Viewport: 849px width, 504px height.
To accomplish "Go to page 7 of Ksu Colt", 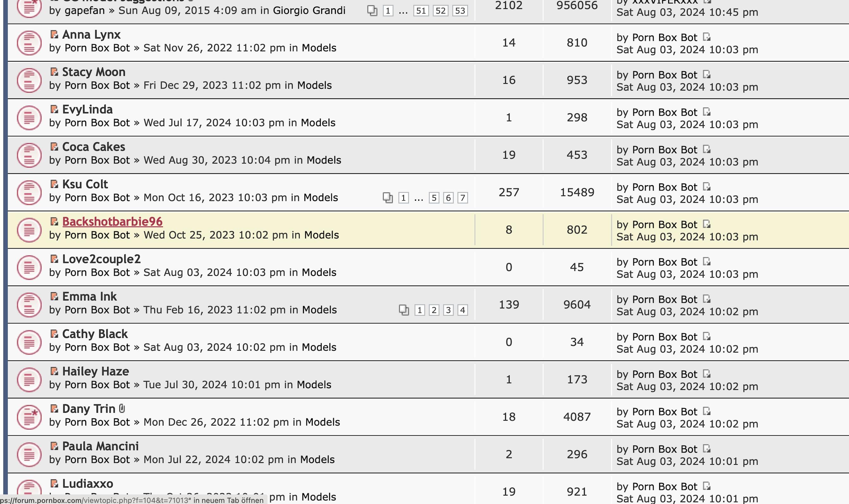I will tap(462, 198).
